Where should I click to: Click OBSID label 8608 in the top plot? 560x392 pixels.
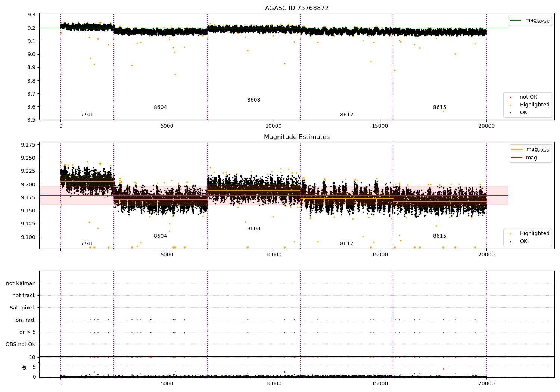tap(254, 100)
